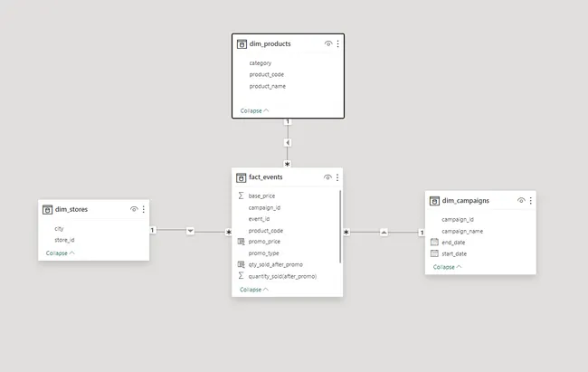Click the calculated icon beside qty_sold_after_promo

pos(242,264)
